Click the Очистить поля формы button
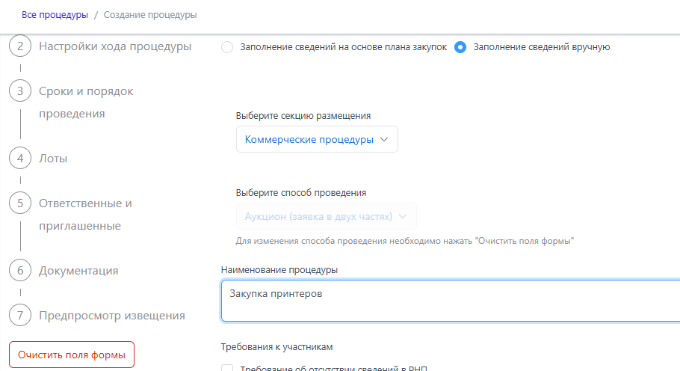 [x=72, y=355]
